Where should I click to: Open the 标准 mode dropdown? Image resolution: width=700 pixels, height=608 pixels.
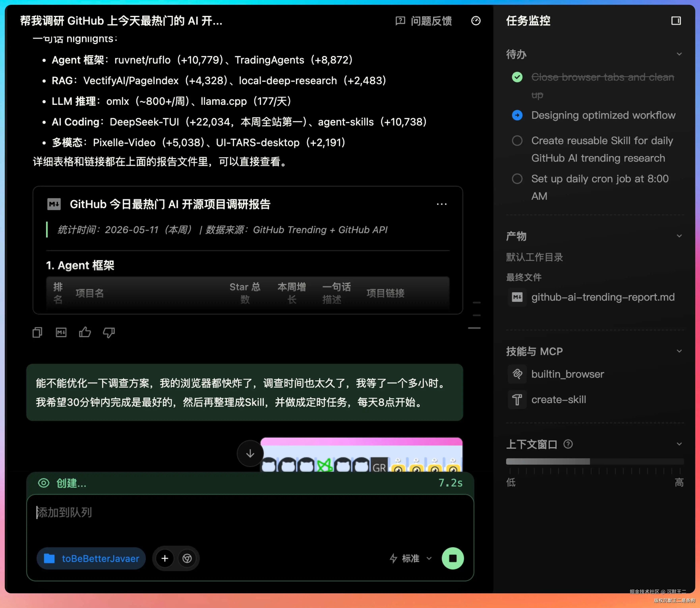coord(411,559)
